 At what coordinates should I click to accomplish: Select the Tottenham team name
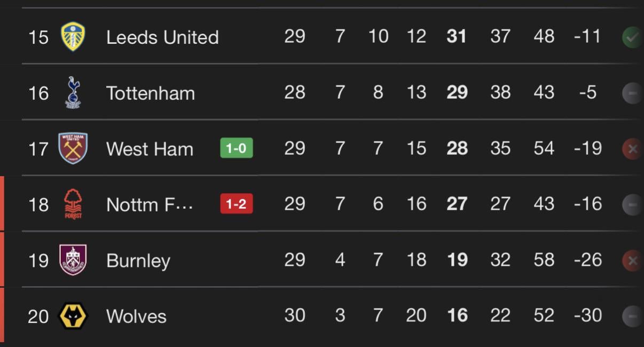pos(151,93)
